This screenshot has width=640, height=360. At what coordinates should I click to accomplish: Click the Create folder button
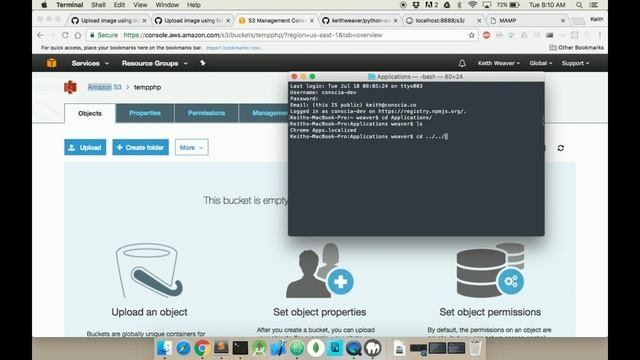pos(140,147)
